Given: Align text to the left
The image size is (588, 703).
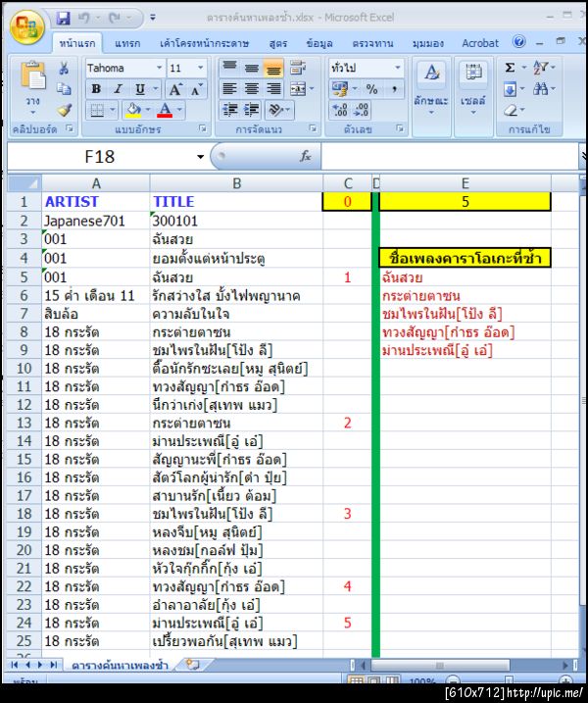Looking at the screenshot, I should tap(229, 89).
